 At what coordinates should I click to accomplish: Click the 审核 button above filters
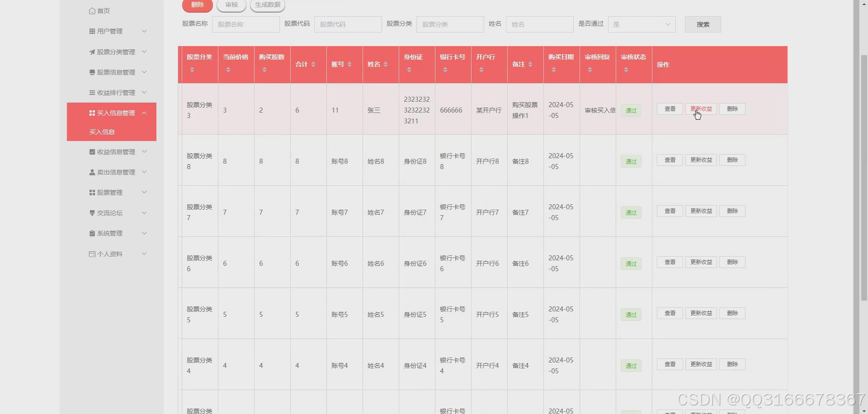click(231, 5)
